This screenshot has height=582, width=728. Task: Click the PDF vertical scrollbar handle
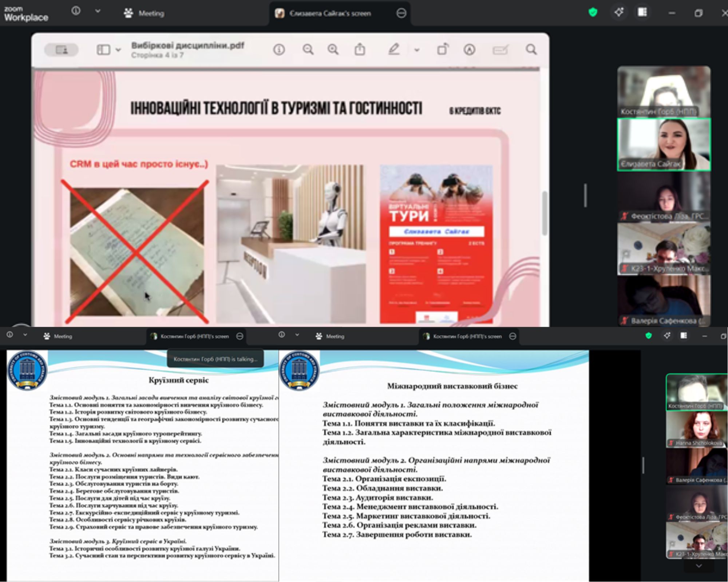click(545, 213)
